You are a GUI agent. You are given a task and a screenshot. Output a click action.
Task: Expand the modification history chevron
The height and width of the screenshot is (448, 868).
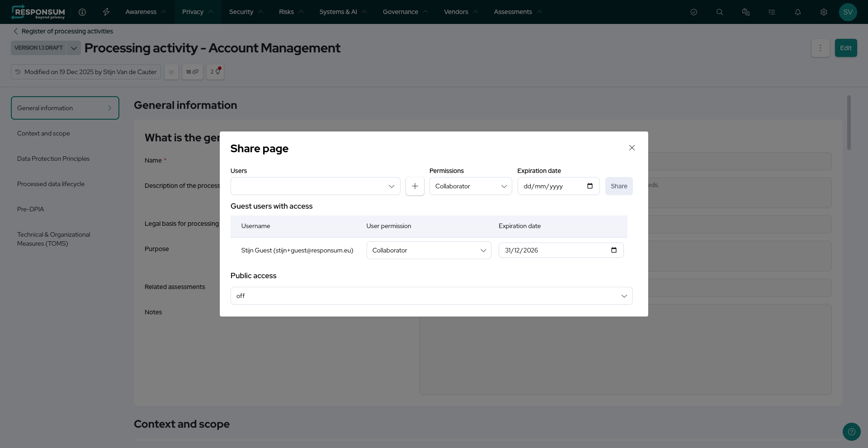click(x=171, y=72)
